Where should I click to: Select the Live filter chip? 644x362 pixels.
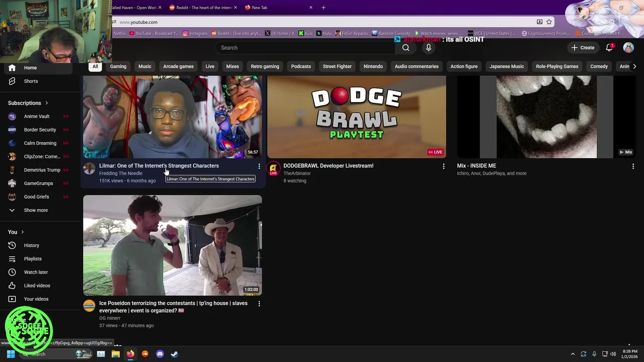coord(210,66)
